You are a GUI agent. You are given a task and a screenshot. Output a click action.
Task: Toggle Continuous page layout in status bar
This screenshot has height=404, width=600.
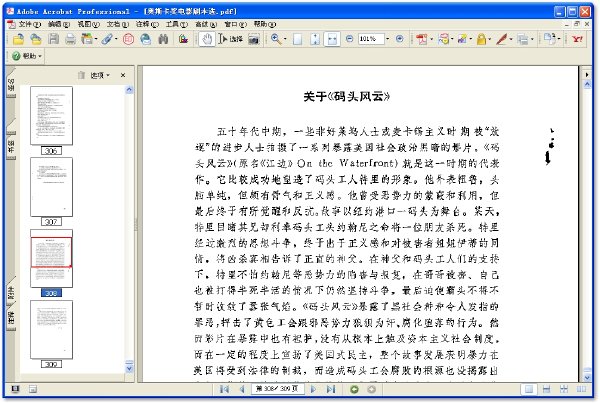(546, 389)
